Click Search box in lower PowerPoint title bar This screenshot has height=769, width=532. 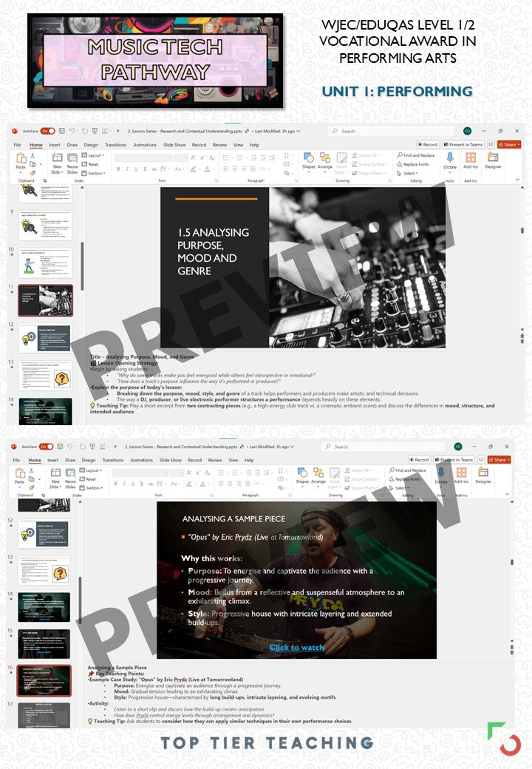coord(369,447)
